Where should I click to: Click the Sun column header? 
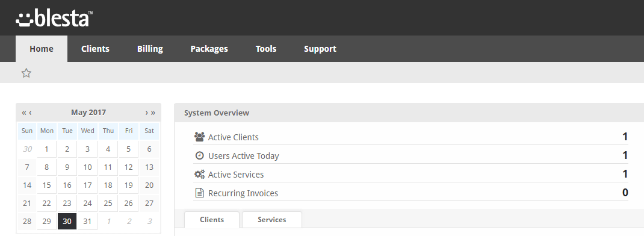click(27, 131)
